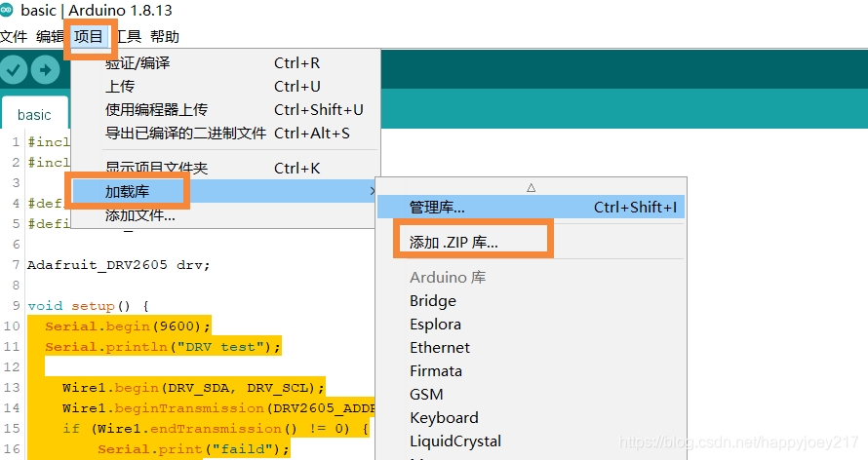
Task: Click the Verify checkmark toolbar icon
Action: point(14,70)
